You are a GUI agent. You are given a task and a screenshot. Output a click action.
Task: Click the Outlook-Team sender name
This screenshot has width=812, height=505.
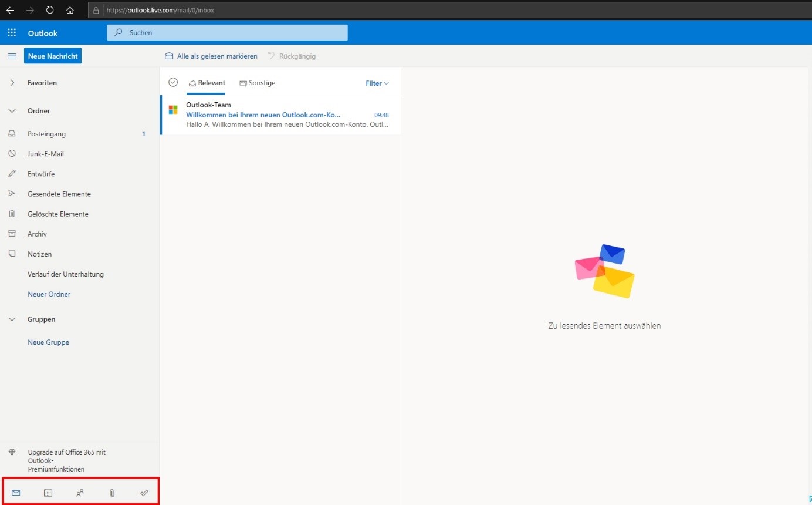pos(208,105)
